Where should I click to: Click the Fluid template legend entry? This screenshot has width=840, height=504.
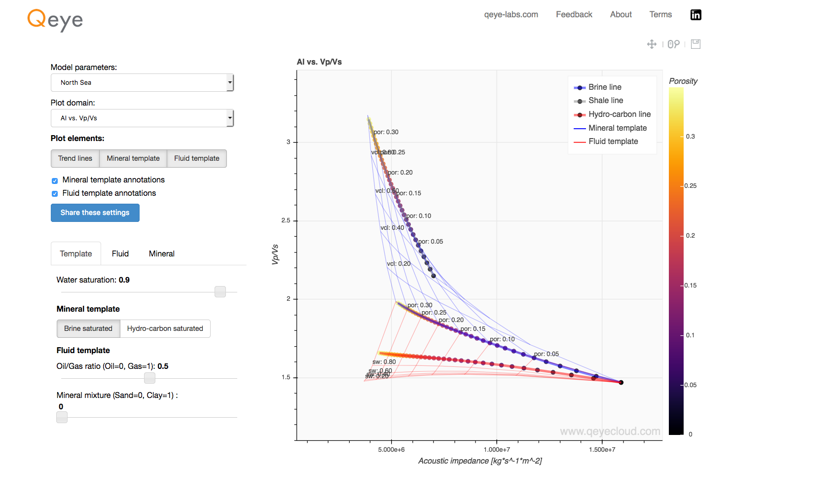(x=606, y=142)
